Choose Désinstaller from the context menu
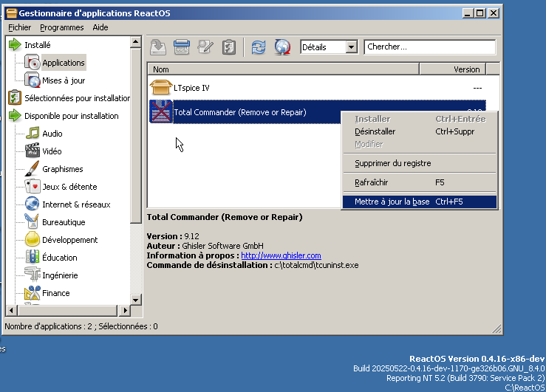Screen dimensions: 546x392 coord(375,131)
